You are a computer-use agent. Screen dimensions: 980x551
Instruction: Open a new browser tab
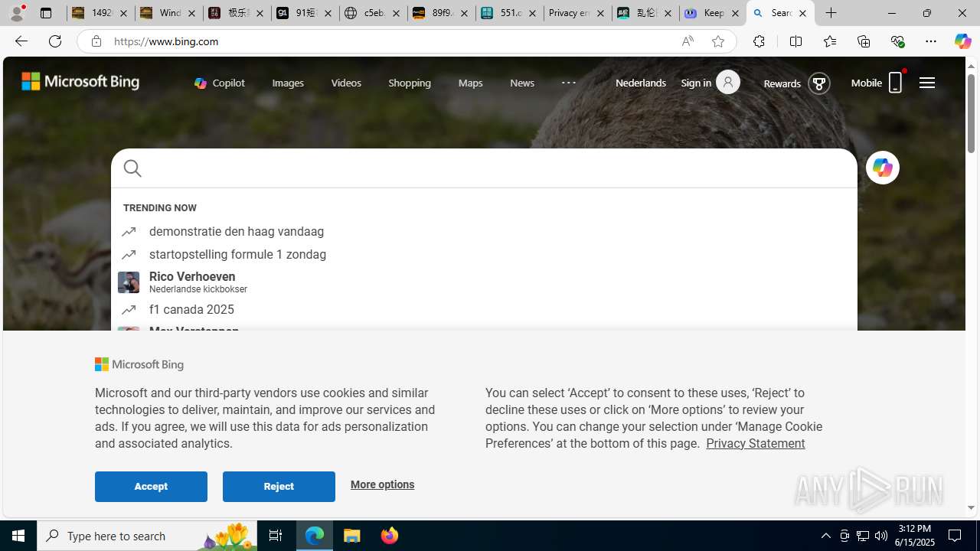pos(831,13)
